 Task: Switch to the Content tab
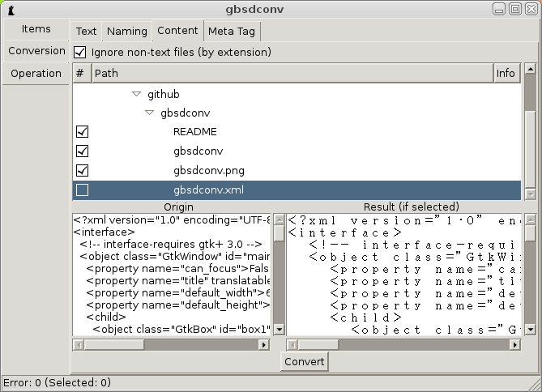point(177,31)
